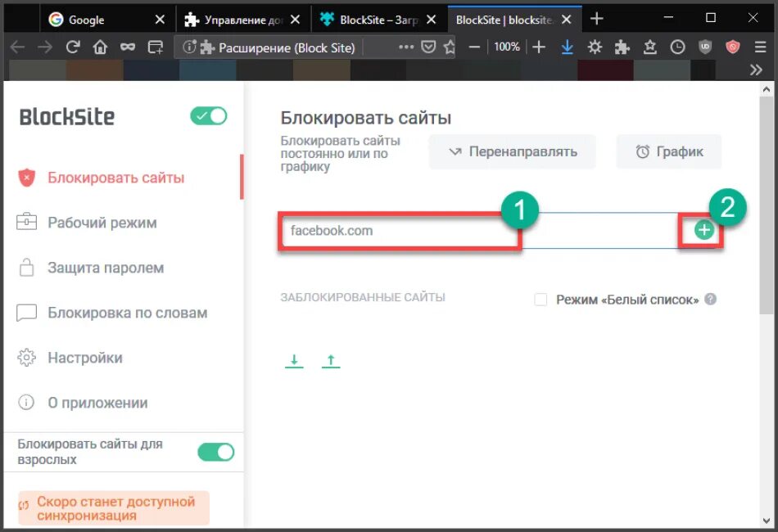
Task: Open the browser hamburger menu
Action: [760, 47]
